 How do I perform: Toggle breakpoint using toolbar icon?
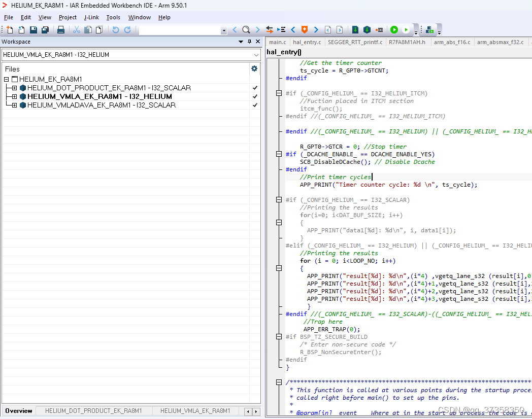379,30
